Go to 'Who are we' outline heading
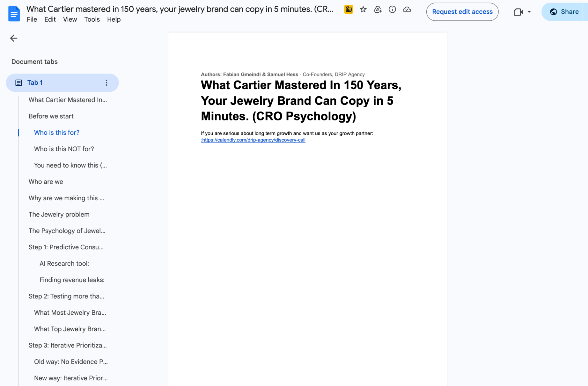The image size is (588, 386). 46,182
